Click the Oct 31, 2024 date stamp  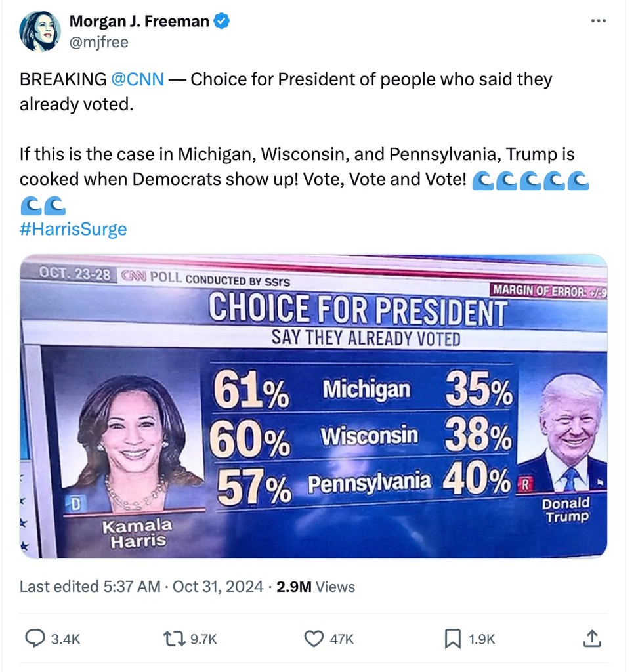click(218, 586)
